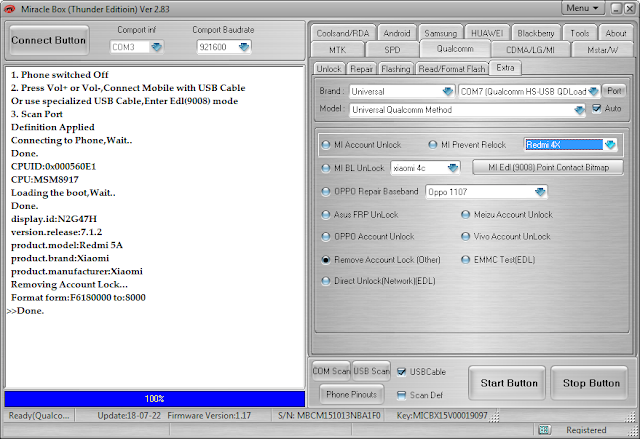
Task: Expand the Model Universal Qualcomm Method dropdown
Action: click(x=579, y=110)
